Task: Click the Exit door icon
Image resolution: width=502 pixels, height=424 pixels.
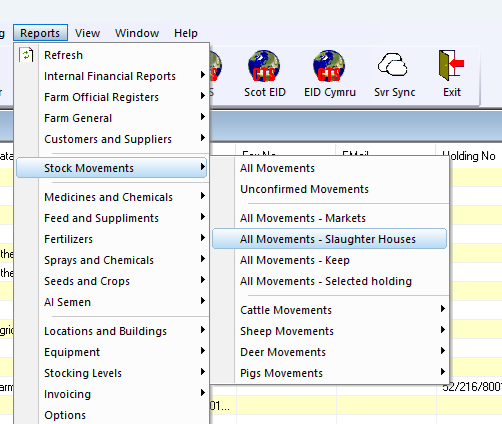Action: pos(451,65)
